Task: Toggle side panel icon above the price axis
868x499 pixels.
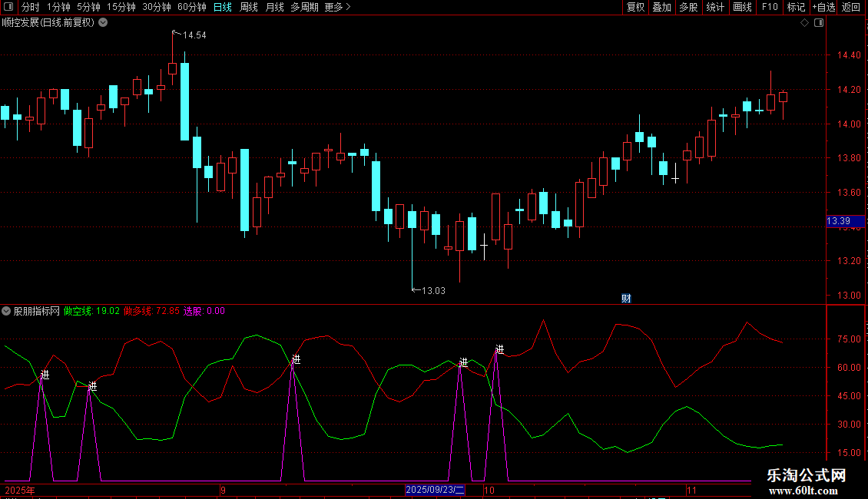Action: coord(819,23)
